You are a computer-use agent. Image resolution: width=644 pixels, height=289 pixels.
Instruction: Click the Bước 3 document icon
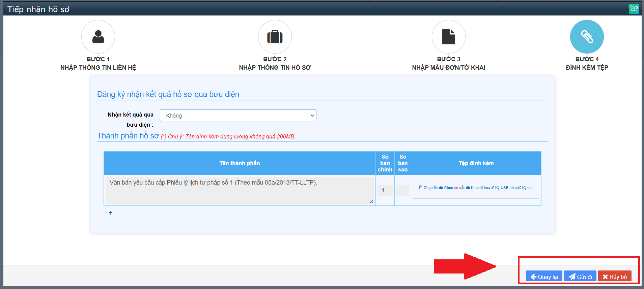(x=448, y=37)
